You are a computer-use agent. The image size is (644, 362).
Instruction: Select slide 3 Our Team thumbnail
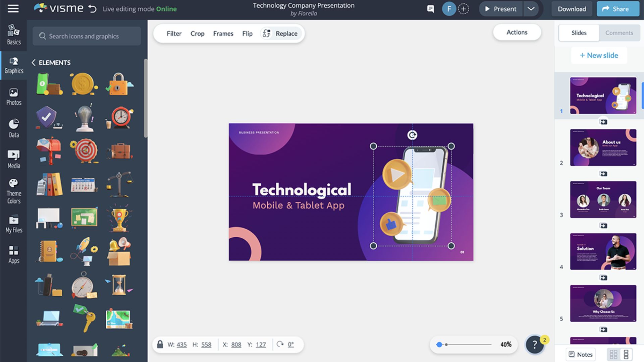tap(603, 199)
